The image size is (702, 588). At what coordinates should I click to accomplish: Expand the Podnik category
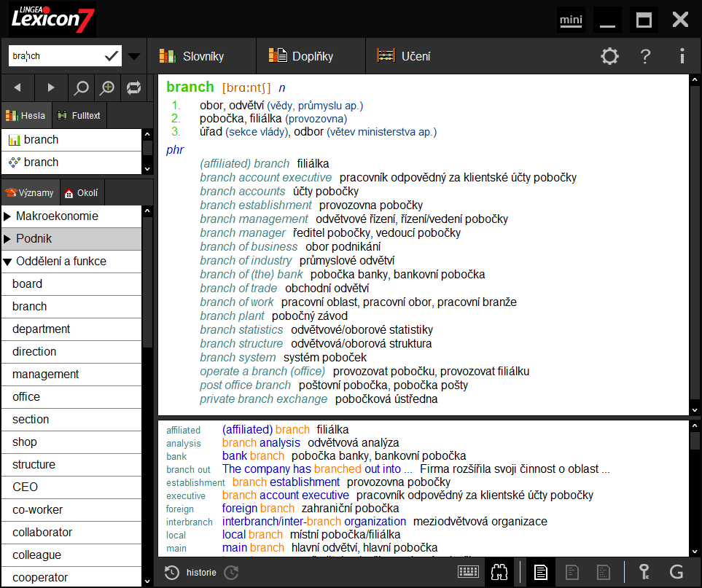pos(9,238)
